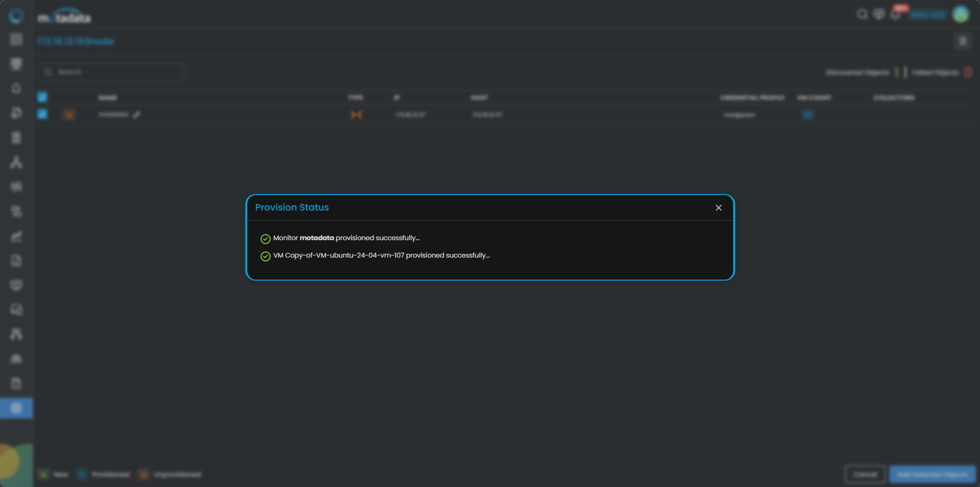Open global search magnifier in top bar
The image size is (980, 487).
pos(862,14)
